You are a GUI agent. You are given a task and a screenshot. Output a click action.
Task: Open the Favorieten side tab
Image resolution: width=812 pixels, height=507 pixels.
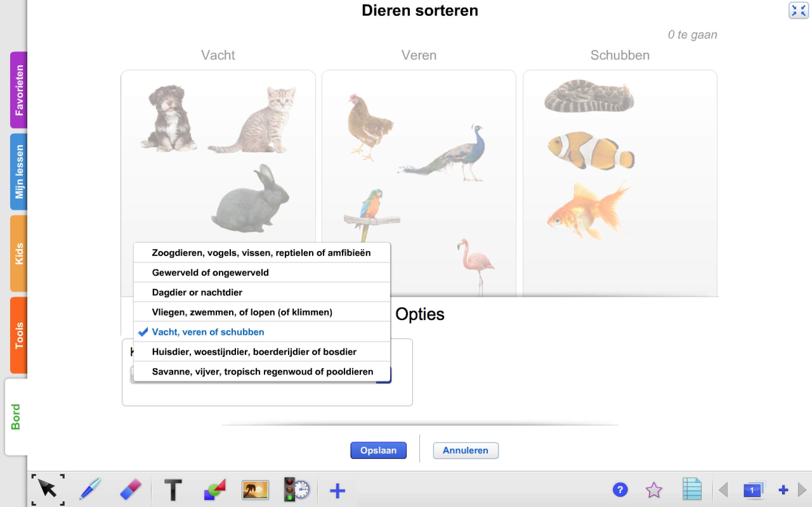point(19,90)
